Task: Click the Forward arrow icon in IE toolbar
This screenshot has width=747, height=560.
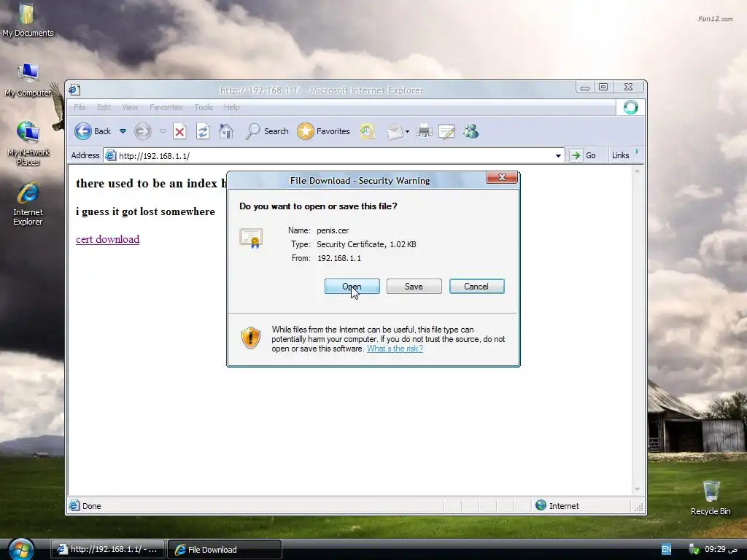Action: tap(142, 131)
